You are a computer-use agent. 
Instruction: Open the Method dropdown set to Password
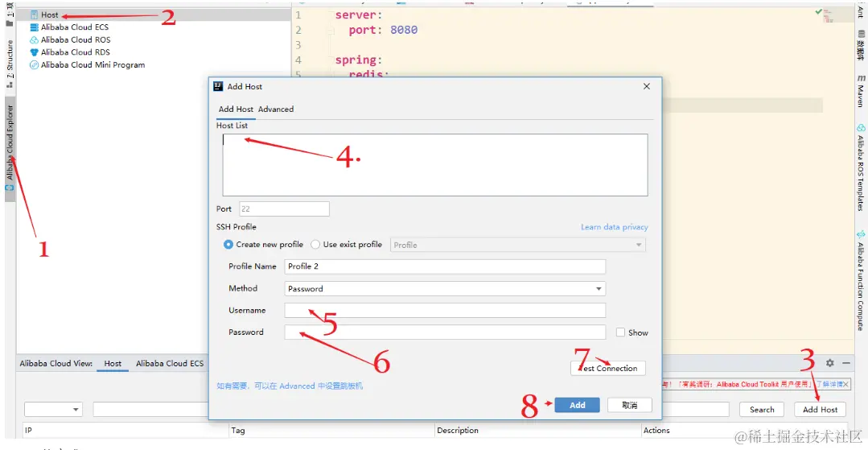coord(445,289)
